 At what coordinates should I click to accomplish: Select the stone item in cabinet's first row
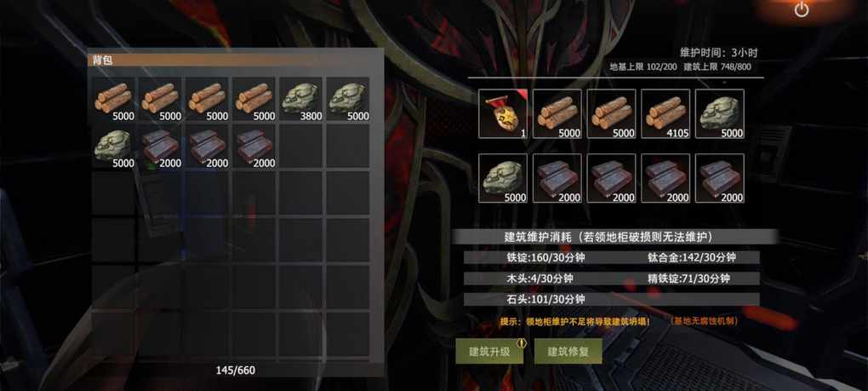tap(719, 113)
